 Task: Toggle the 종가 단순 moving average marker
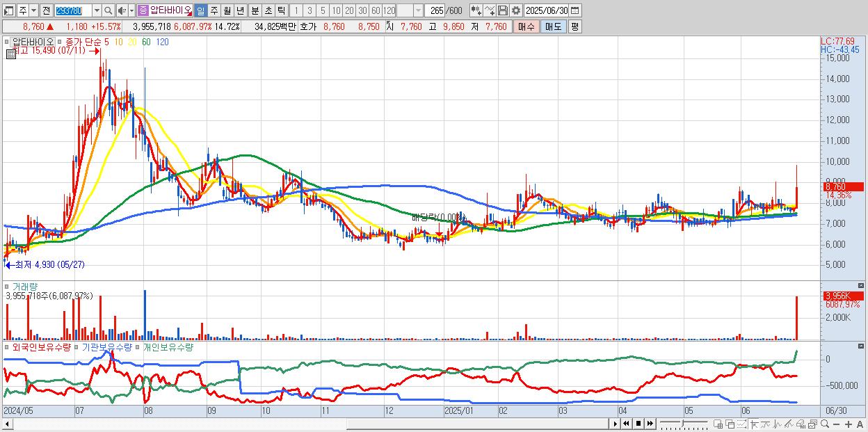click(60, 42)
